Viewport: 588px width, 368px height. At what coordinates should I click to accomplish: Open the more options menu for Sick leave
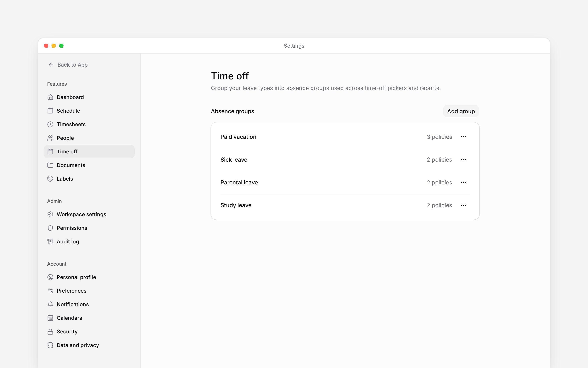pos(463,160)
